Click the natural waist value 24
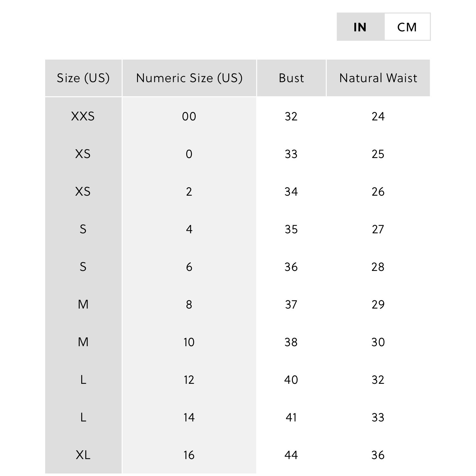 pyautogui.click(x=378, y=116)
